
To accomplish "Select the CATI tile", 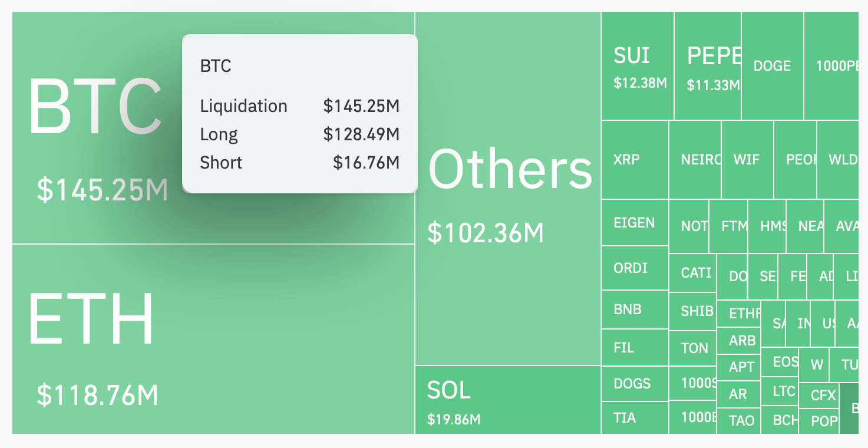I will click(x=693, y=273).
